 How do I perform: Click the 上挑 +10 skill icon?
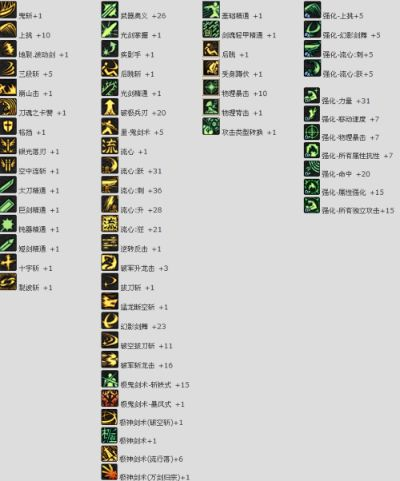[8, 29]
